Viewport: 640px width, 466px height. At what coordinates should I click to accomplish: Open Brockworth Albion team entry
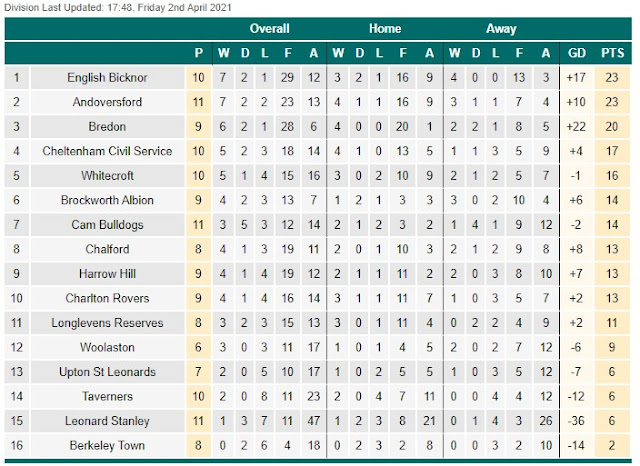(107, 200)
